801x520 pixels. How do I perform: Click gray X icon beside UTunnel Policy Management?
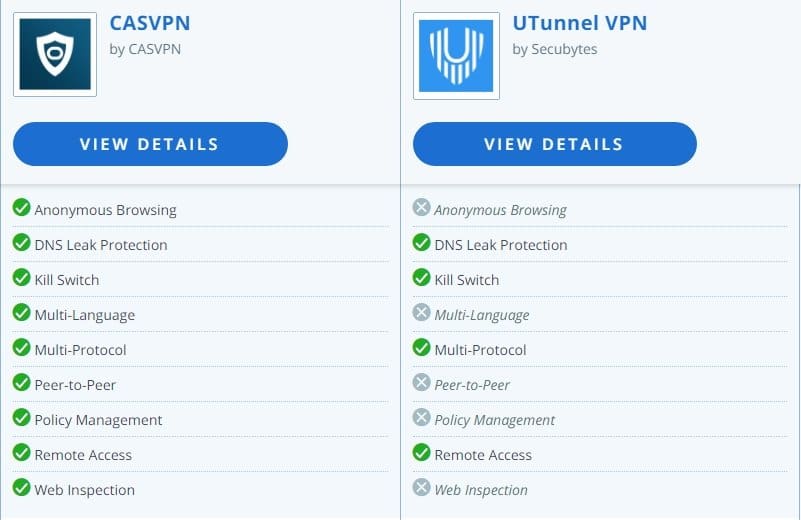(421, 418)
